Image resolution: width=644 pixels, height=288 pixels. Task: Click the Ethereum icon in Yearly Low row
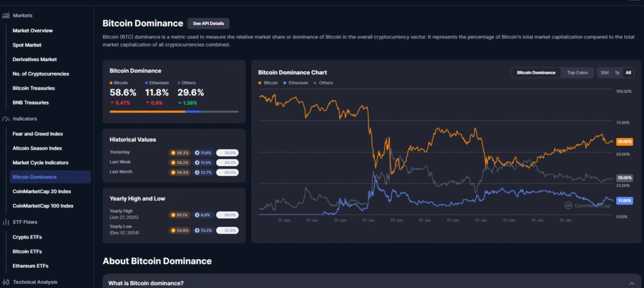pyautogui.click(x=197, y=230)
